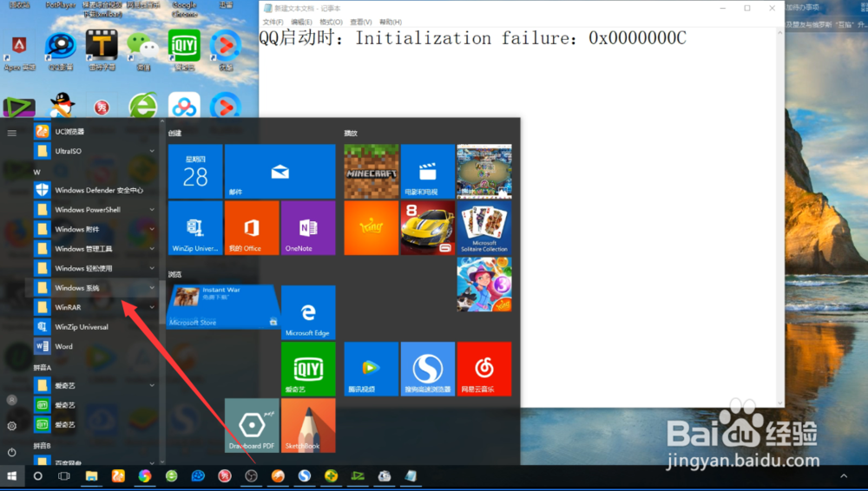
Task: Open the Bubble Witch 3 game tile
Action: click(x=483, y=284)
